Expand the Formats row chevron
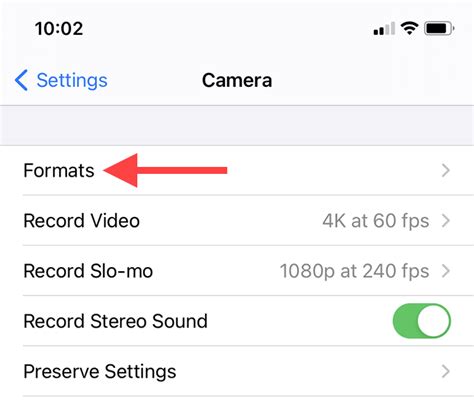Screen dimensions: 474x402 pyautogui.click(x=446, y=170)
